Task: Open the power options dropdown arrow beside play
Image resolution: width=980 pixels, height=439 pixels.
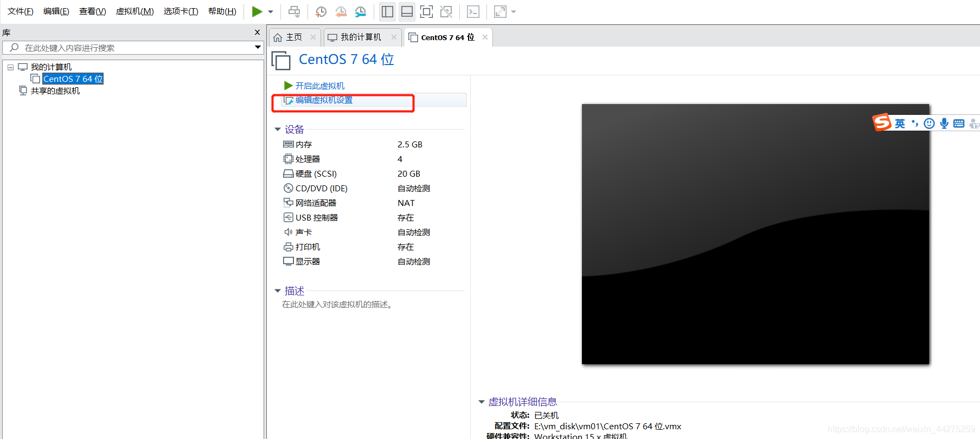Action: coord(271,12)
